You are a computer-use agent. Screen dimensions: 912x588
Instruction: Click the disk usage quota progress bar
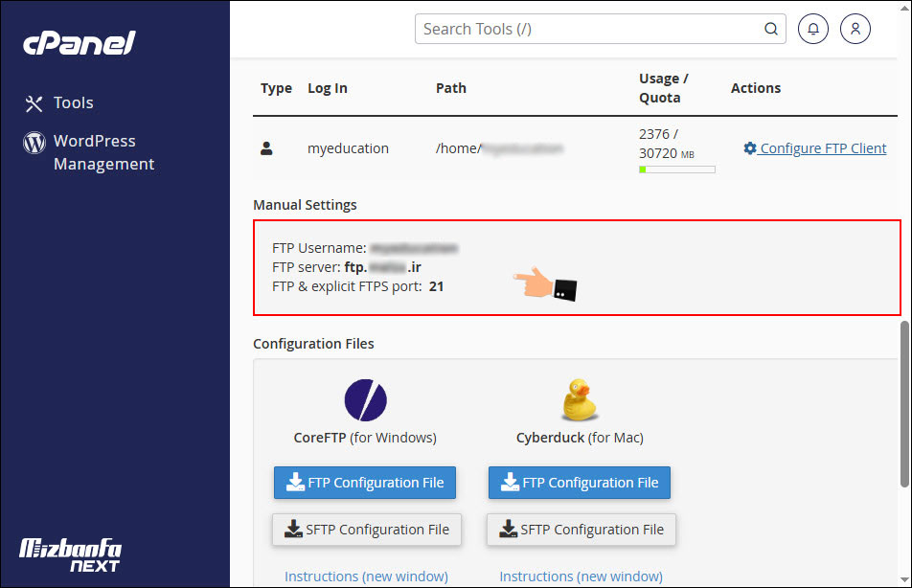676,169
